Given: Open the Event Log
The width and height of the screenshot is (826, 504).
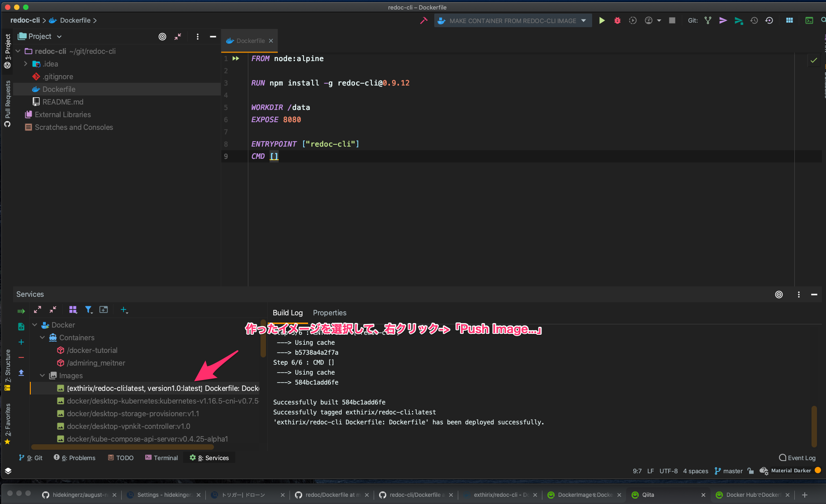Looking at the screenshot, I should [797, 458].
